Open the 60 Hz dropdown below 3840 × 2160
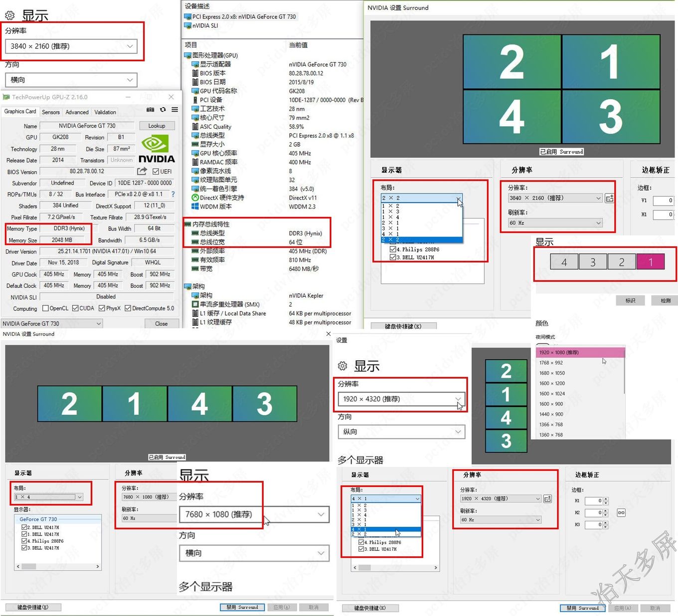Screen dimensions: 678x616 point(555,223)
